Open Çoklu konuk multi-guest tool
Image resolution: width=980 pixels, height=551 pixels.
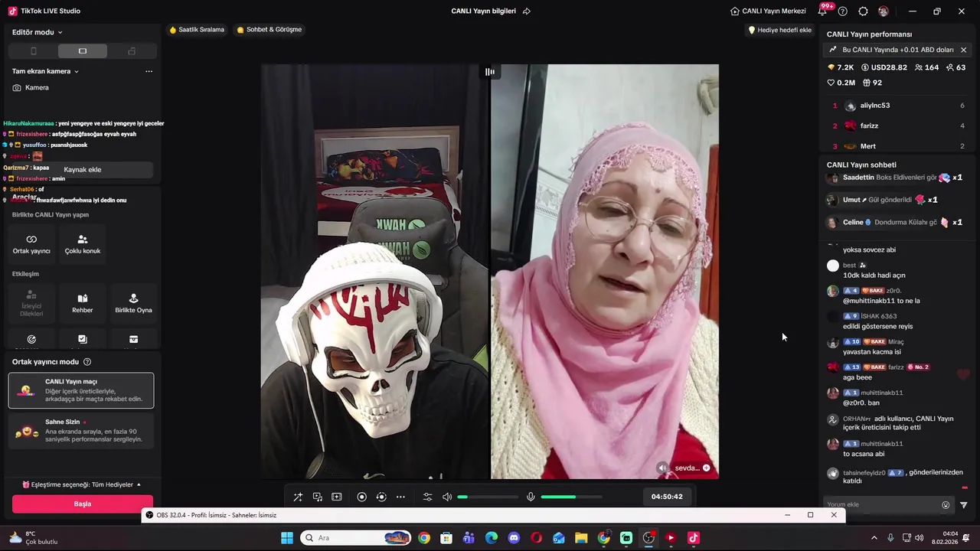pyautogui.click(x=83, y=244)
